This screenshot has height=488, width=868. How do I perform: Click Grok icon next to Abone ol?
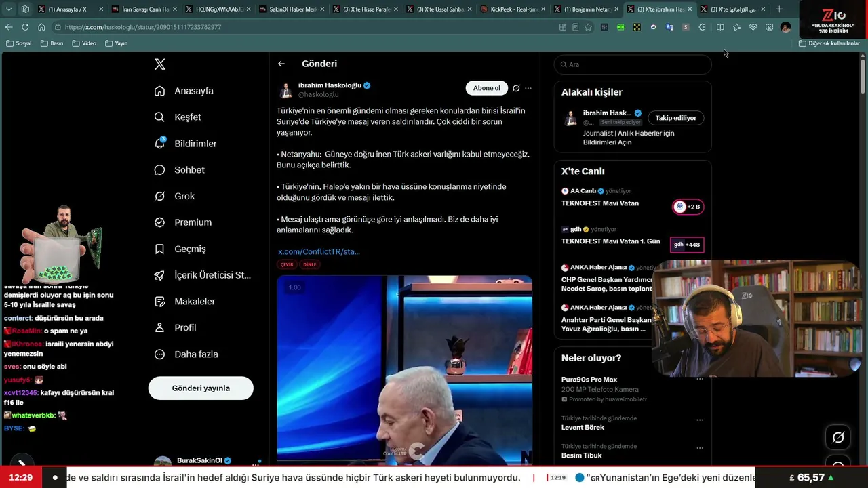516,88
